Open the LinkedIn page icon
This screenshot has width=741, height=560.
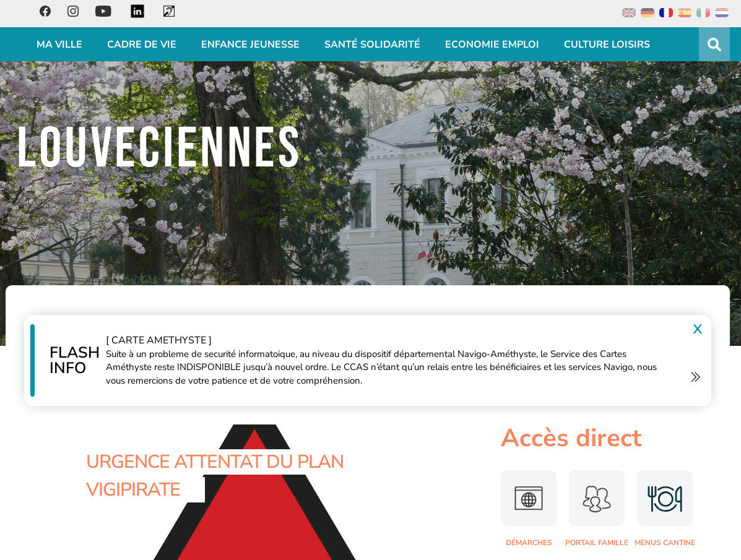(137, 11)
